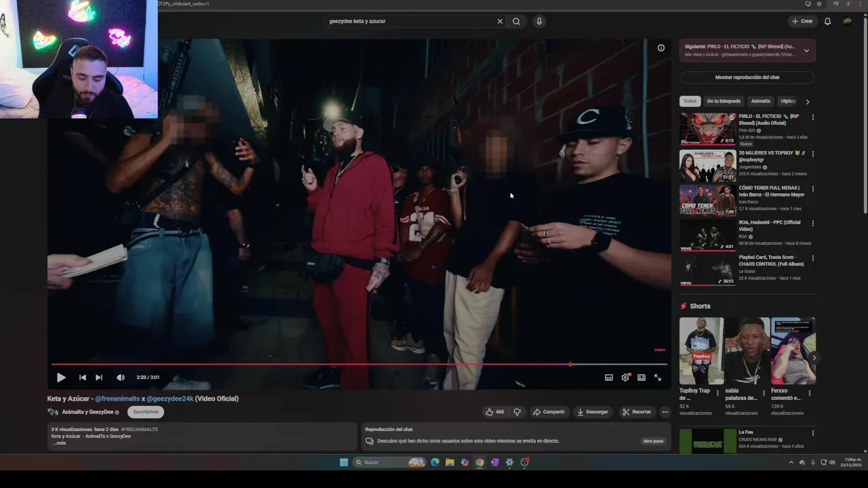Open Playboi Carti CHAOS CONTROL video title

(x=772, y=260)
